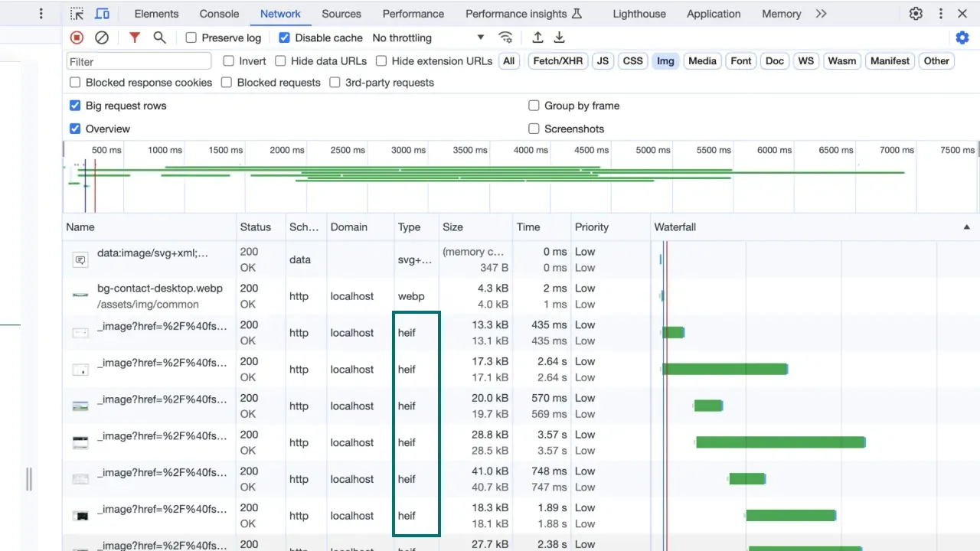Expand more DevTools tabs chevron
Image resolution: width=980 pixels, height=551 pixels.
tap(821, 14)
